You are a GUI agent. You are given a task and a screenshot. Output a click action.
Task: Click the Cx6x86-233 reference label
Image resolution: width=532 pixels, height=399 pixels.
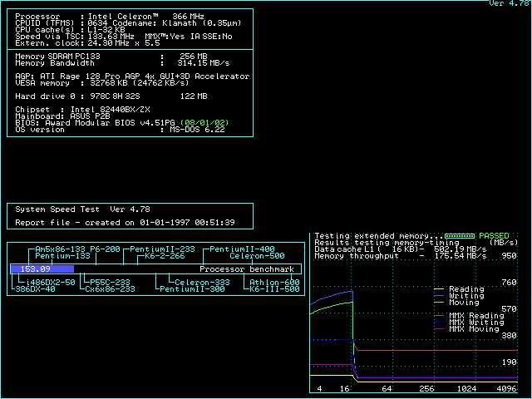(110, 289)
